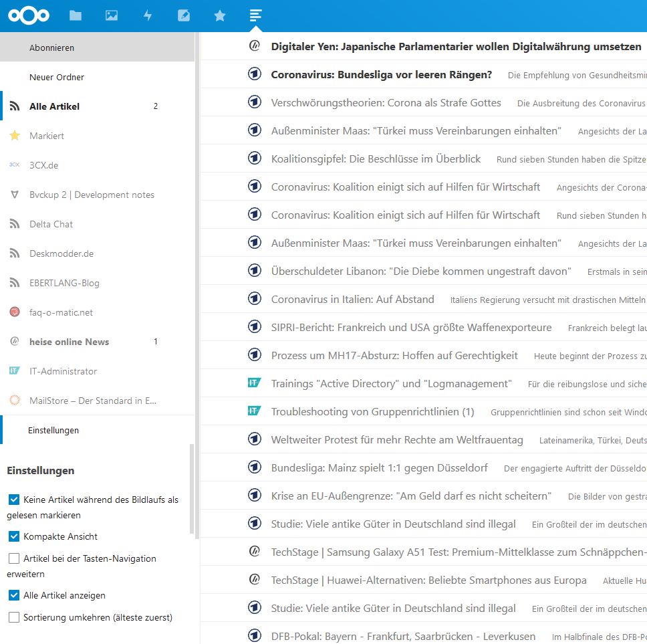Screen dimensions: 647x644
Task: Open the Files app folder icon
Action: [76, 15]
